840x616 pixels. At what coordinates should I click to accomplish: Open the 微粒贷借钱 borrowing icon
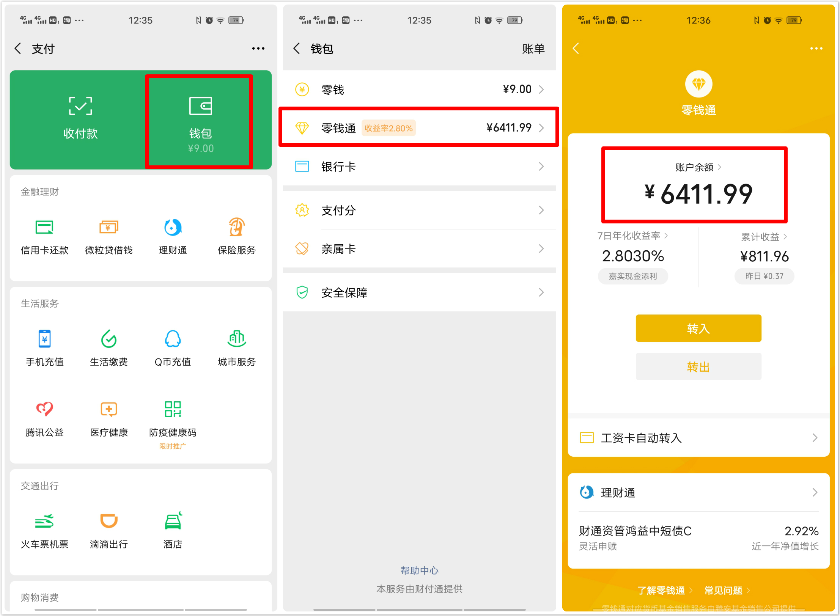[x=109, y=235]
